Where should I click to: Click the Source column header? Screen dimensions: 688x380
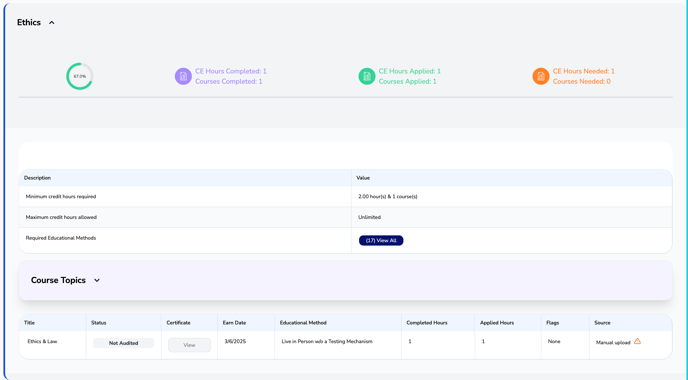pyautogui.click(x=602, y=323)
